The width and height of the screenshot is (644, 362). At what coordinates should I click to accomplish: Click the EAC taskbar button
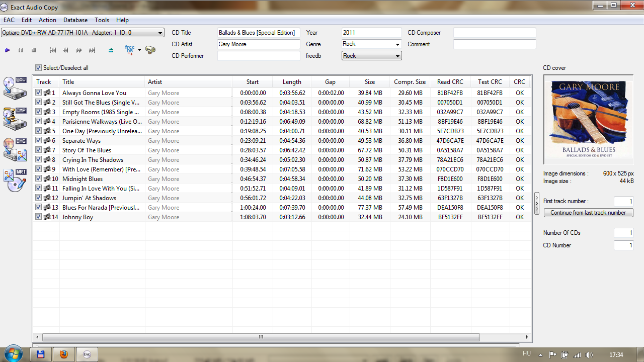pos(87,354)
